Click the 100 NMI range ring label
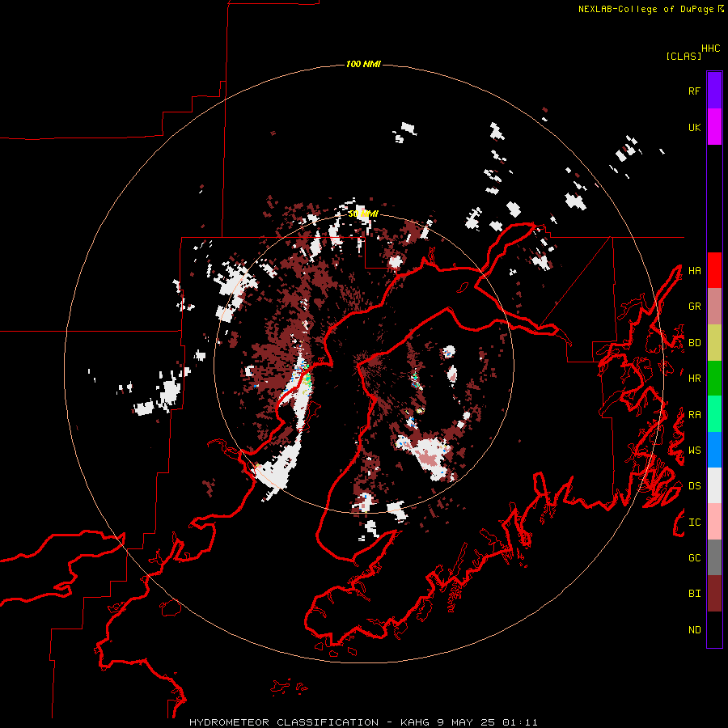728x728 pixels. coord(363,64)
